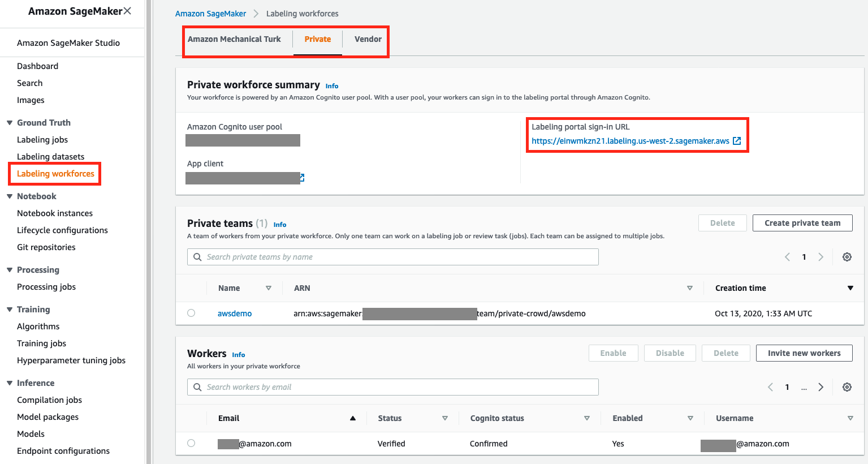The height and width of the screenshot is (464, 868).
Task: Open Search in sidebar
Action: tap(29, 83)
